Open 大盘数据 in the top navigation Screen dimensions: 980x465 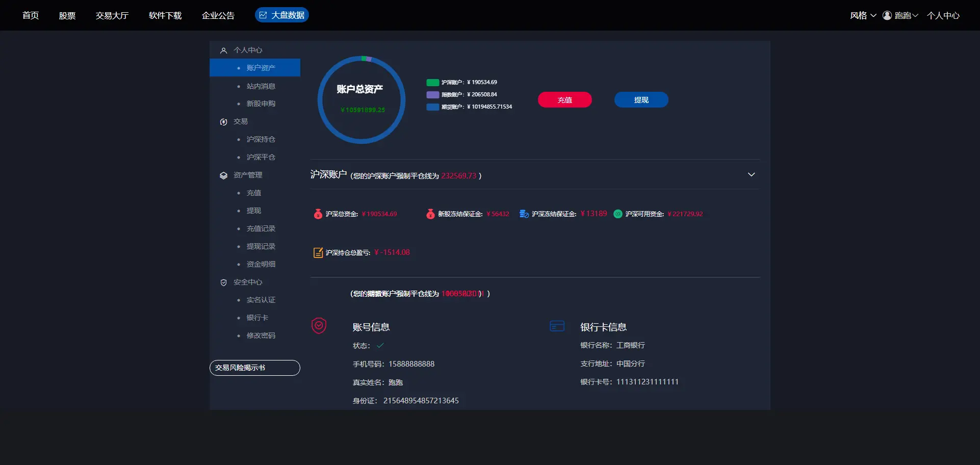click(x=282, y=15)
